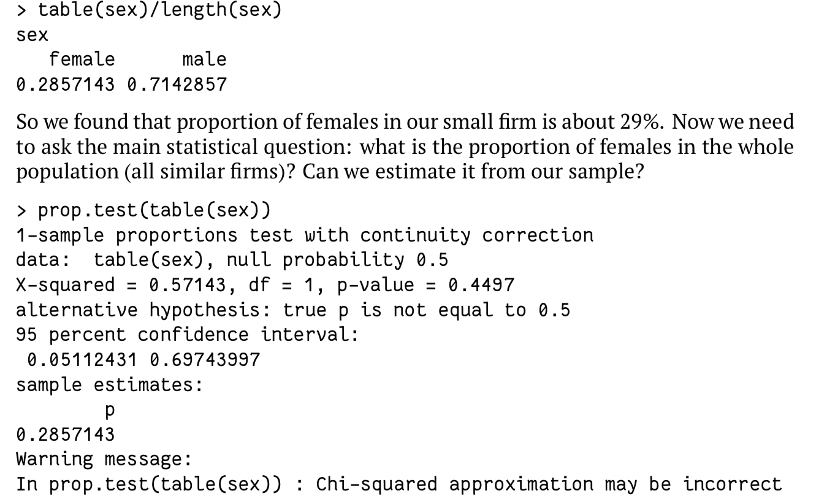Screen dimensions: 835x504
Task: Click the prop.test(table(sex)) command line
Action: pos(143,210)
